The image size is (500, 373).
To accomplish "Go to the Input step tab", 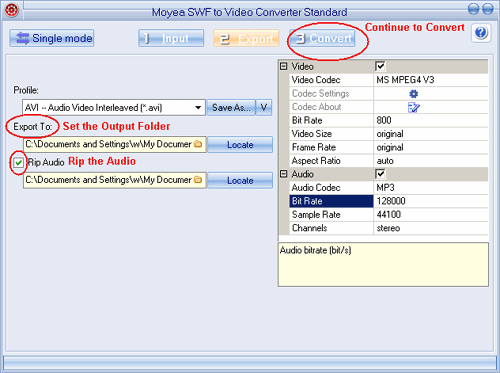I will click(x=171, y=38).
